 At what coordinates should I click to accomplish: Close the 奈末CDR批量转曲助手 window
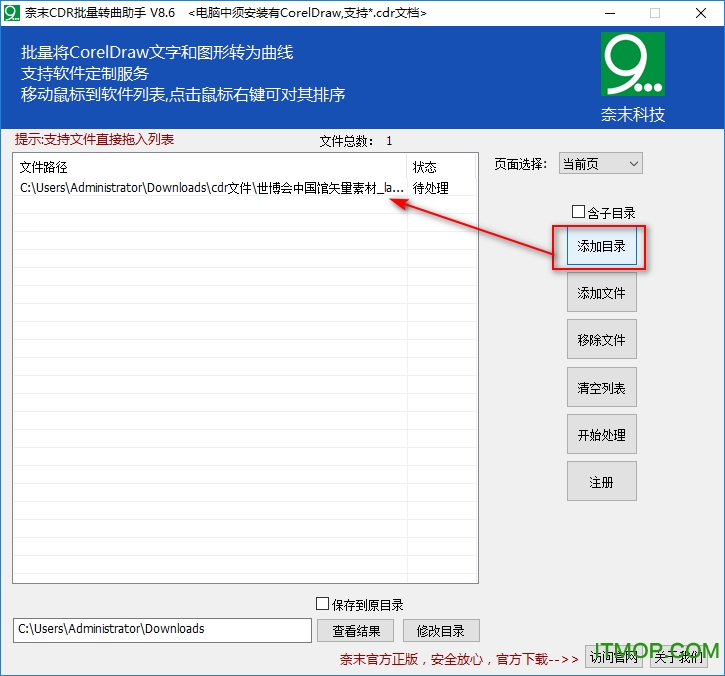point(701,13)
